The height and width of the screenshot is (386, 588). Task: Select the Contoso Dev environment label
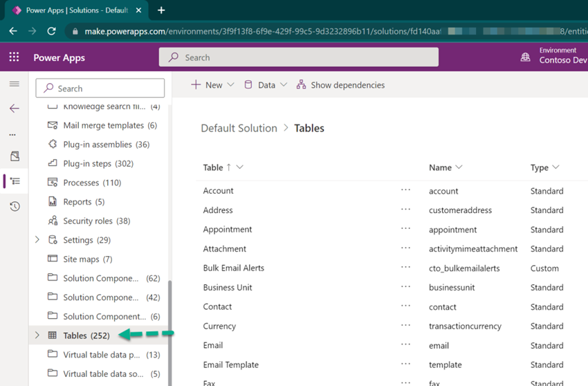[x=563, y=60]
